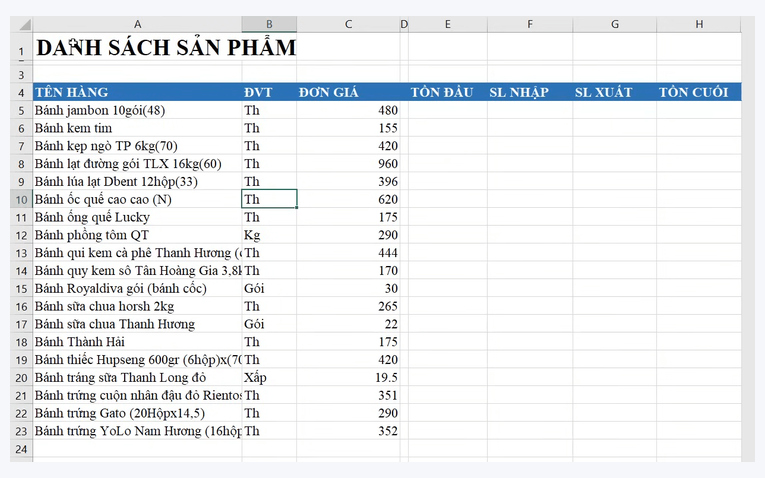The width and height of the screenshot is (765, 478).
Task: Select column B header
Action: pyautogui.click(x=269, y=24)
